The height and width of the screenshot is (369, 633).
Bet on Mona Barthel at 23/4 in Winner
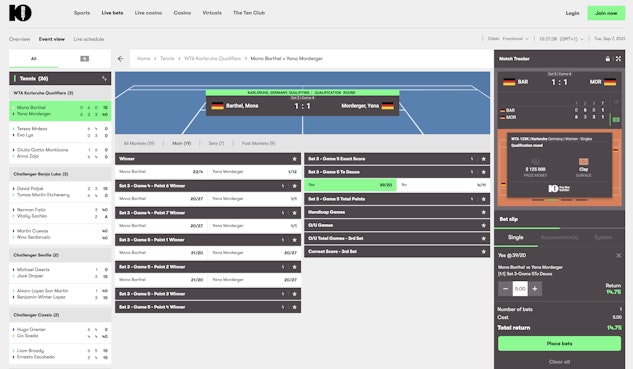[x=161, y=172]
